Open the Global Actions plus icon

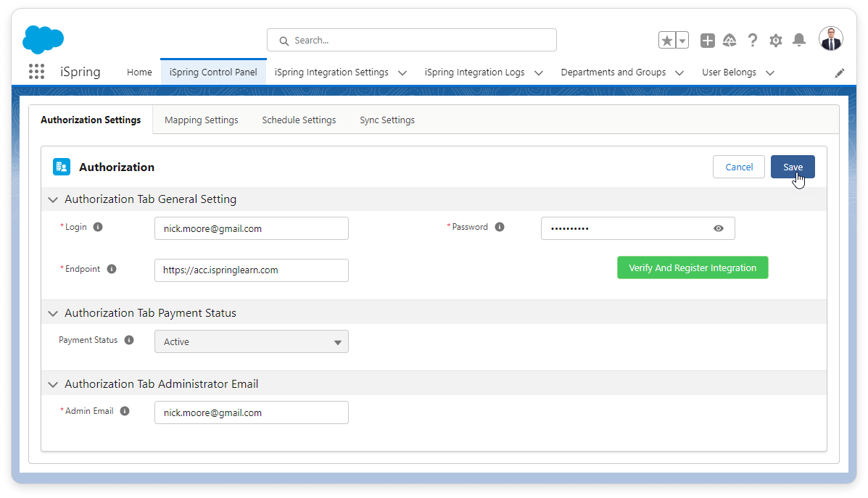coord(708,41)
